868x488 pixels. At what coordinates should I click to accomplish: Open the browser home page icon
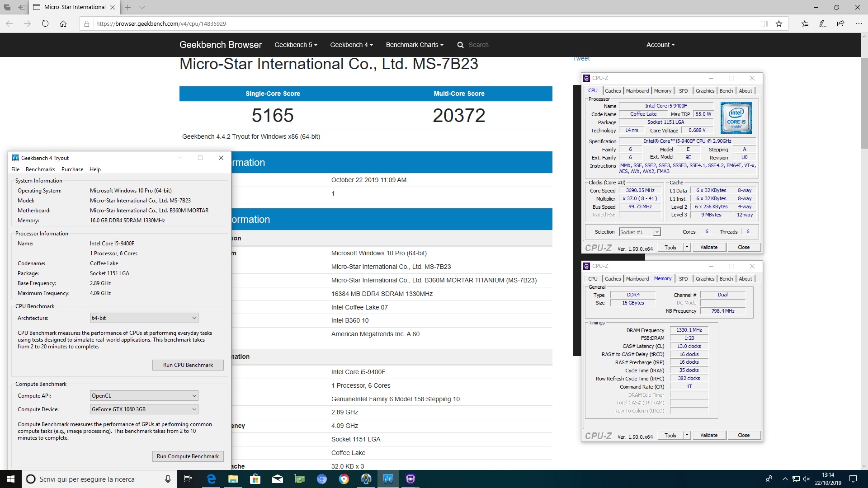click(x=63, y=23)
